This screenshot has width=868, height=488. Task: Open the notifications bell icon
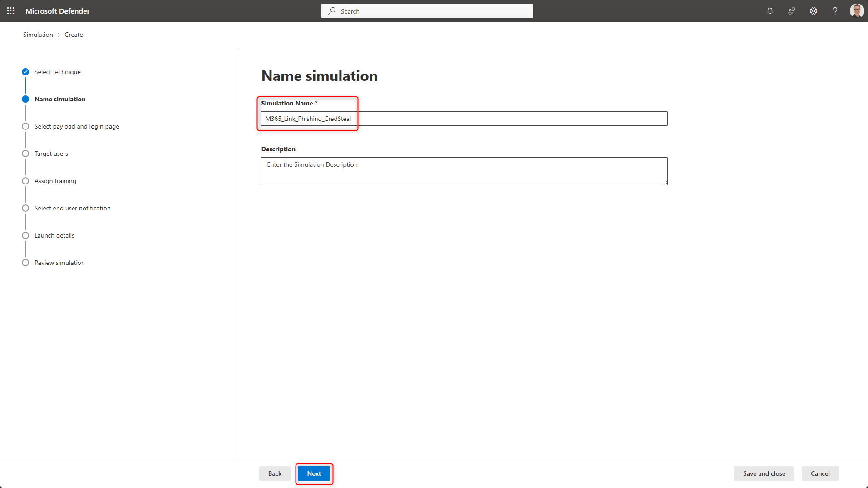click(769, 10)
